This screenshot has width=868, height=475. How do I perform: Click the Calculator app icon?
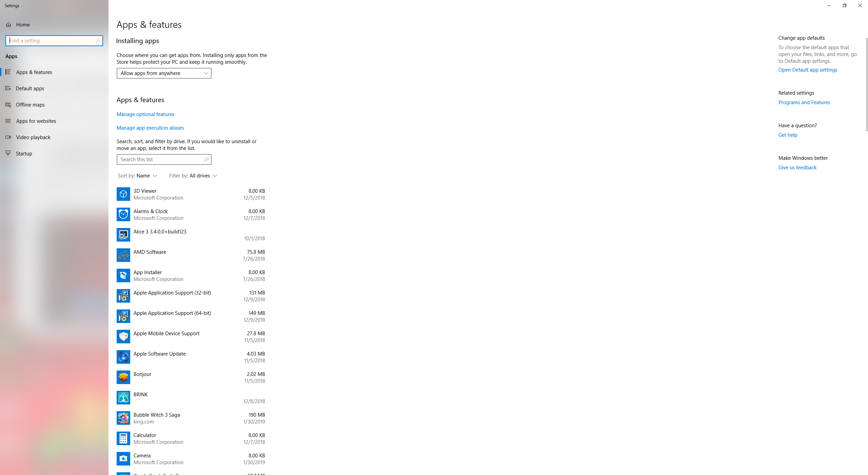pyautogui.click(x=123, y=438)
